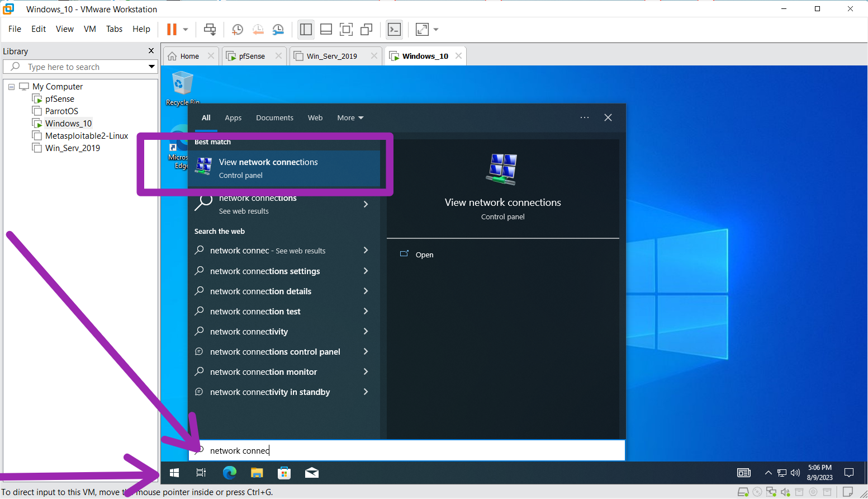This screenshot has width=868, height=499.
Task: Enter full screen mode from the toolbar
Action: click(346, 29)
